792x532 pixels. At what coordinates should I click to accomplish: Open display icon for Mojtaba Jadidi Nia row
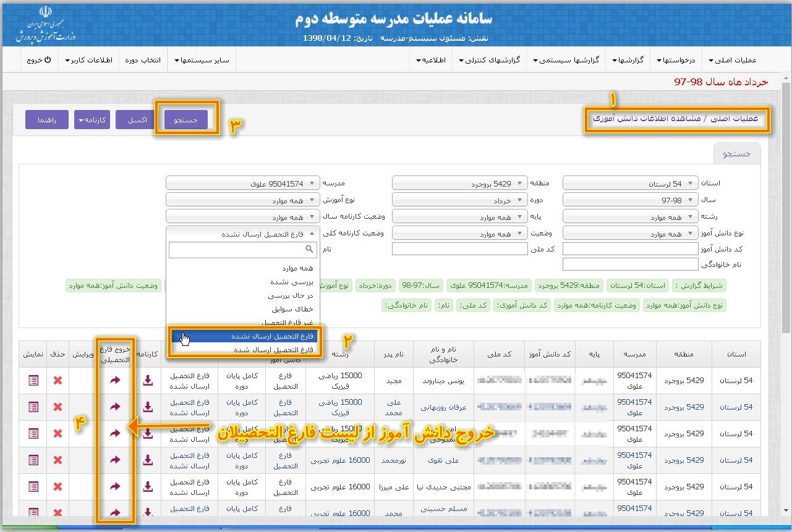(33, 487)
